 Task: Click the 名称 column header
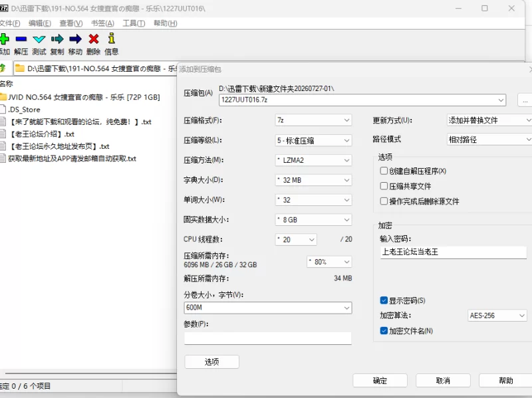[7, 84]
